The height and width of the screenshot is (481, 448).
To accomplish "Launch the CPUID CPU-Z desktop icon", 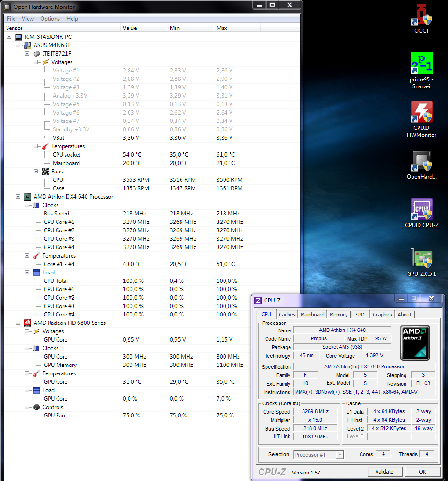I will click(422, 213).
